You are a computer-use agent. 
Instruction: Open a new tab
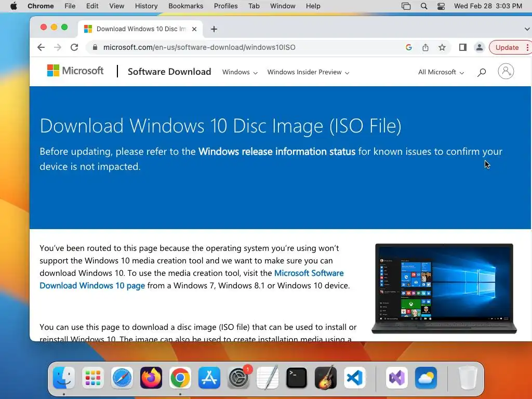214,29
